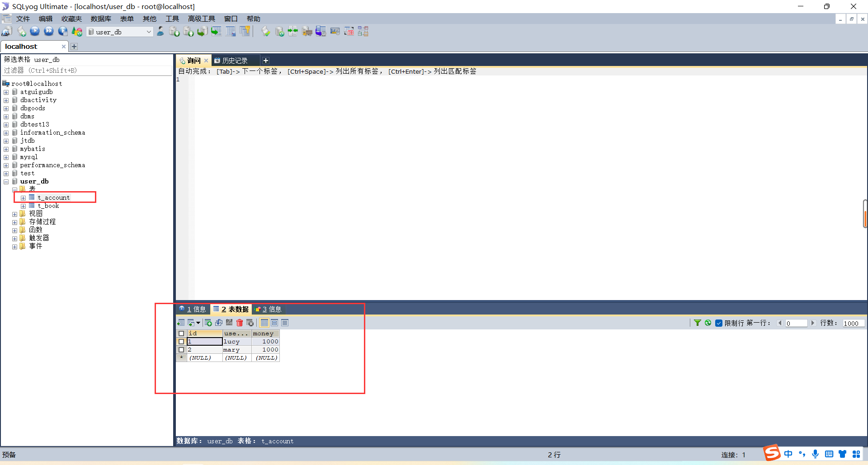Check the select-all checkbox in the grid header
This screenshot has width=868, height=465.
pos(181,333)
